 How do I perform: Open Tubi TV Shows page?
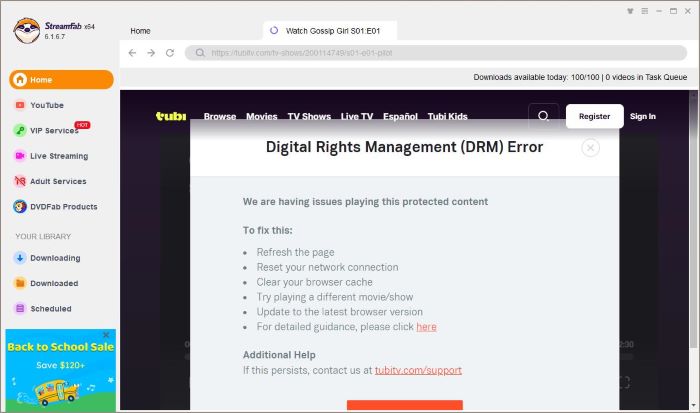point(309,116)
